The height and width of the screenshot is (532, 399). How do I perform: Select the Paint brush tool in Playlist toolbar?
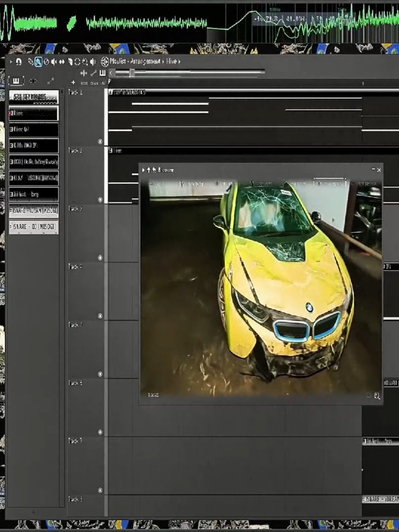tap(38, 62)
